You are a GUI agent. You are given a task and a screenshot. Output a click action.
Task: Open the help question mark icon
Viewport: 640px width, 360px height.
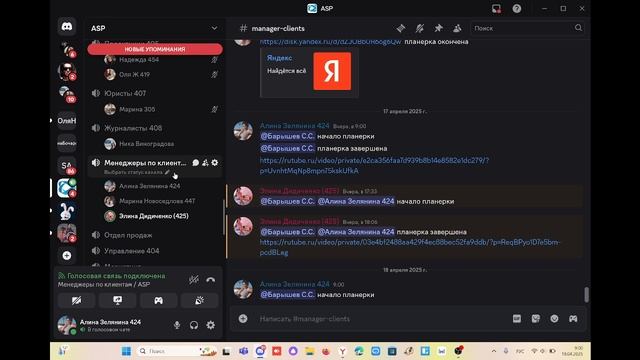coord(517,9)
